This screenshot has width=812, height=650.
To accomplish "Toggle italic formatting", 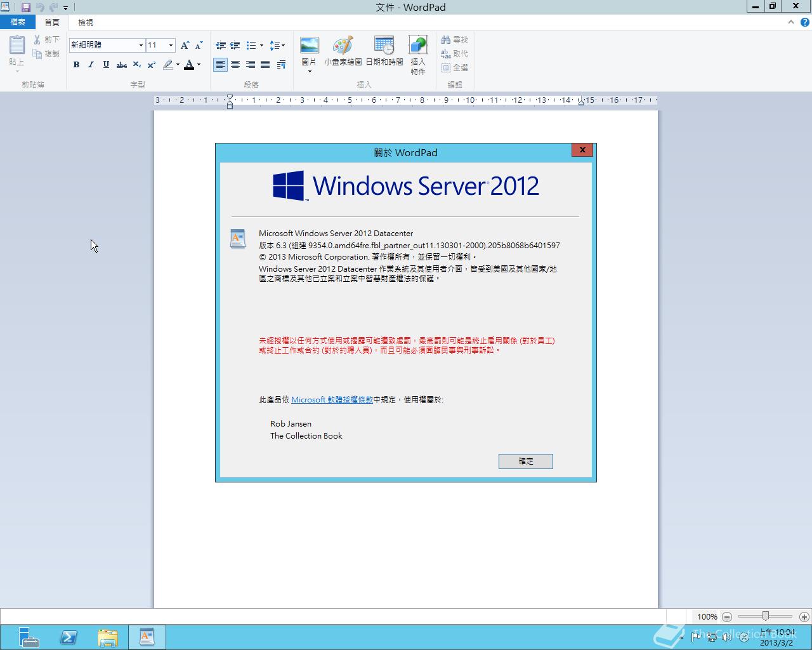I will coord(91,65).
